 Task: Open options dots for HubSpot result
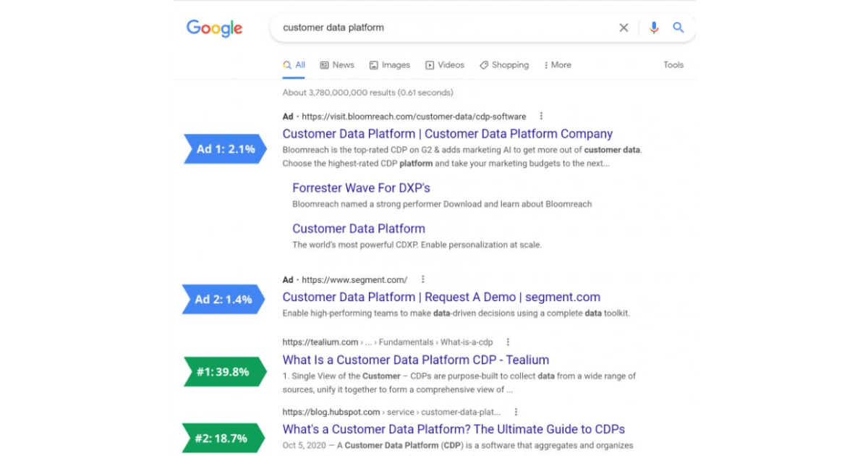click(516, 412)
